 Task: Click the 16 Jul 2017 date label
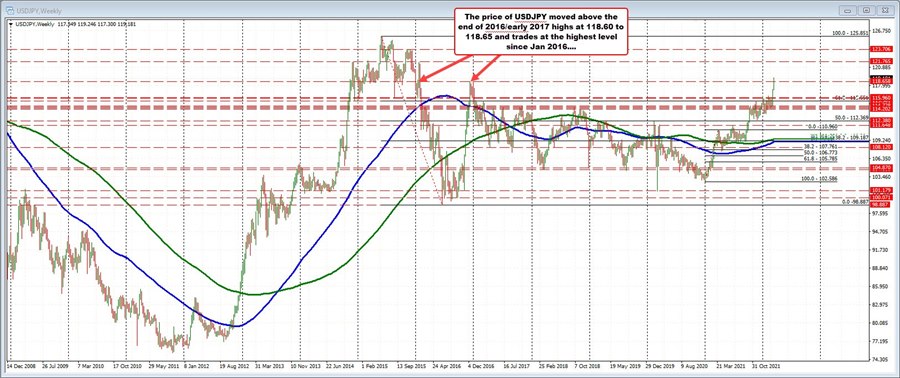point(518,365)
